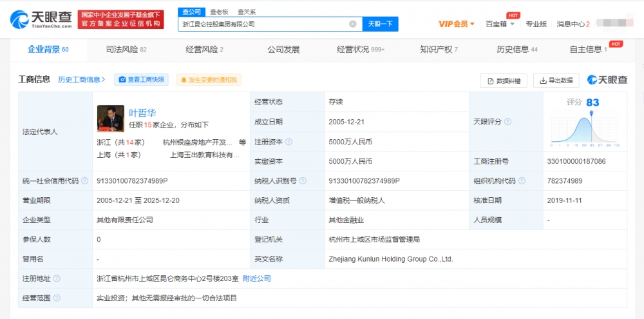The image size is (644, 319).
Task: Click the organization code 782374989
Action: 565,181
